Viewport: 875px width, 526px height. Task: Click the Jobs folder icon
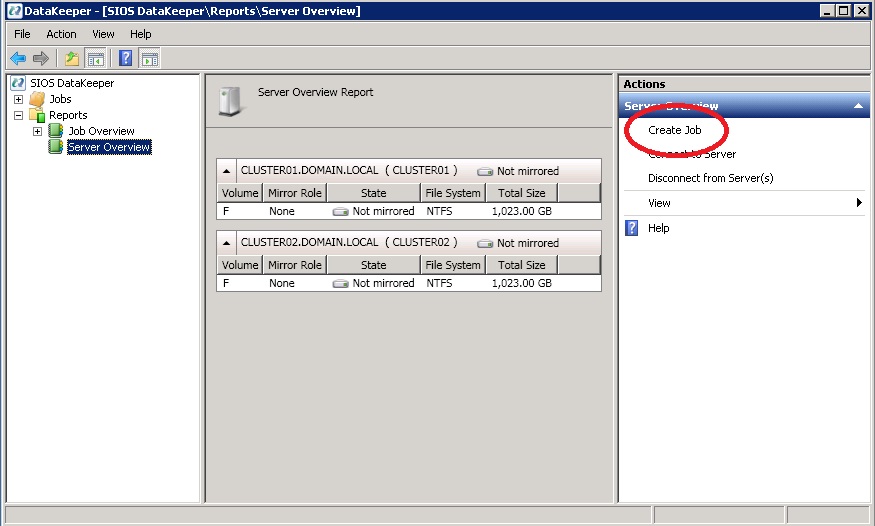(x=37, y=99)
